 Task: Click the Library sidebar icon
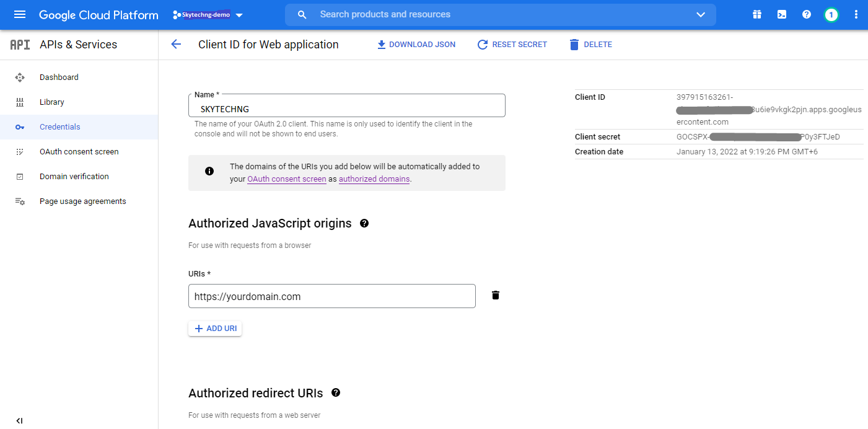tap(20, 102)
